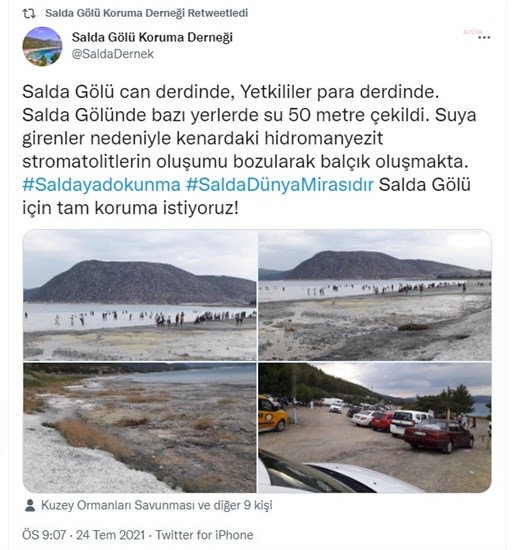Viewport: 512px width, 550px height.
Task: Click the yellow taxi in the parking photo
Action: [272, 413]
